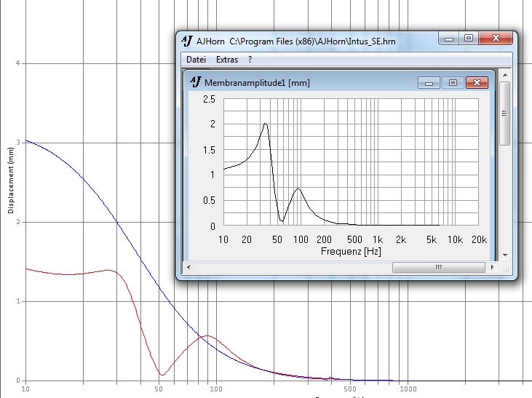
Task: Maximize the Membranamplitude1 chart window
Action: pos(452,83)
